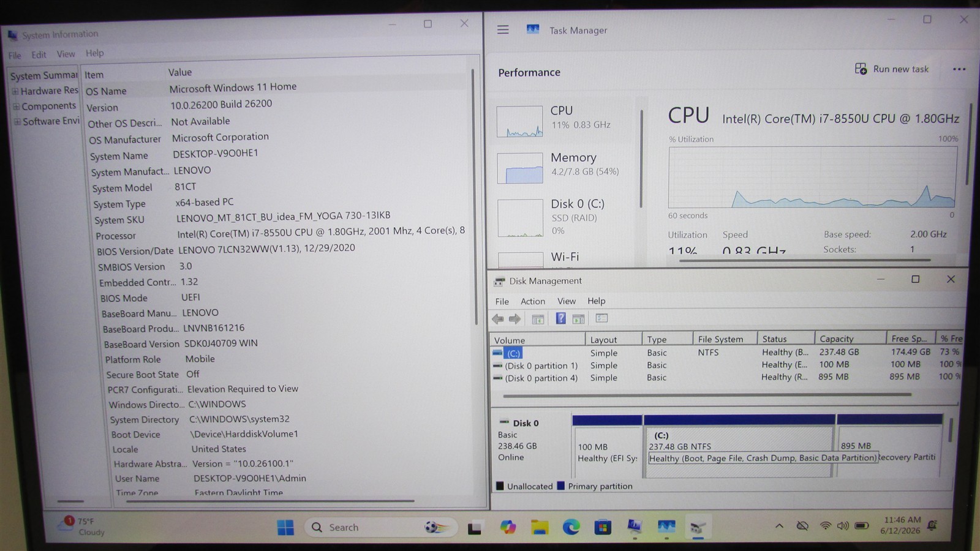This screenshot has height=551, width=980.
Task: Expand the Hardware Resources tree node
Action: pos(15,92)
